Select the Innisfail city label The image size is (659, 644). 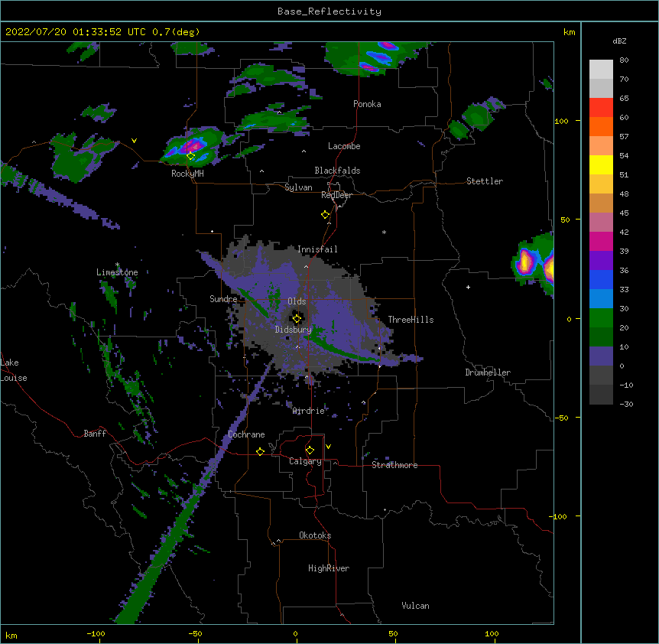[317, 249]
